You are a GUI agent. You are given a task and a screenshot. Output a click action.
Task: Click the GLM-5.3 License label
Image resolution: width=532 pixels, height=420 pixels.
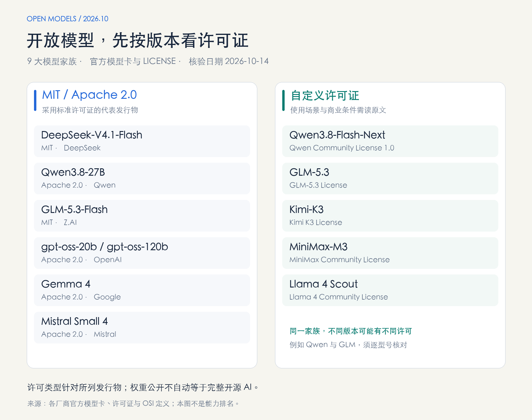coord(318,185)
